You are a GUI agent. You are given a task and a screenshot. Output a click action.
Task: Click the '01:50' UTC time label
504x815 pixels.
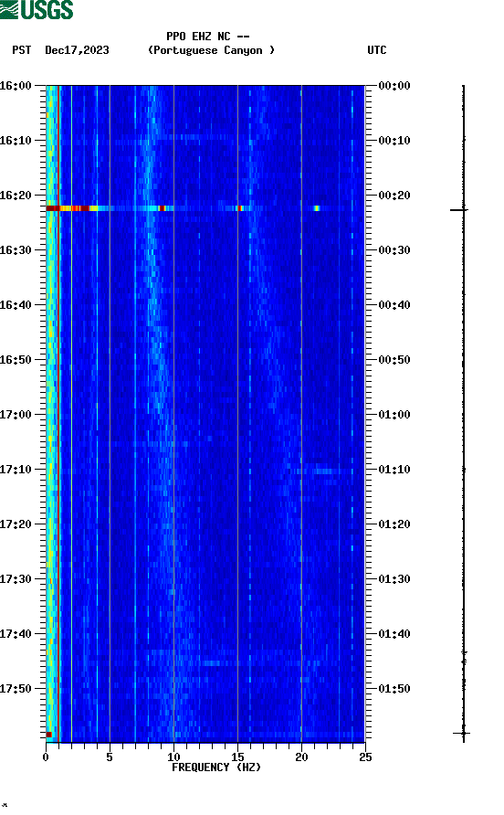click(394, 689)
